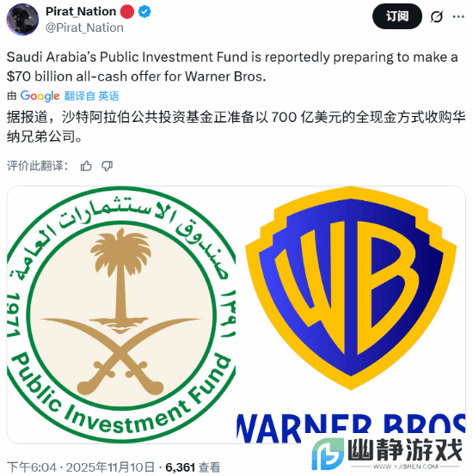Click the 幽静游戏 watermark logo icon

(x=328, y=454)
